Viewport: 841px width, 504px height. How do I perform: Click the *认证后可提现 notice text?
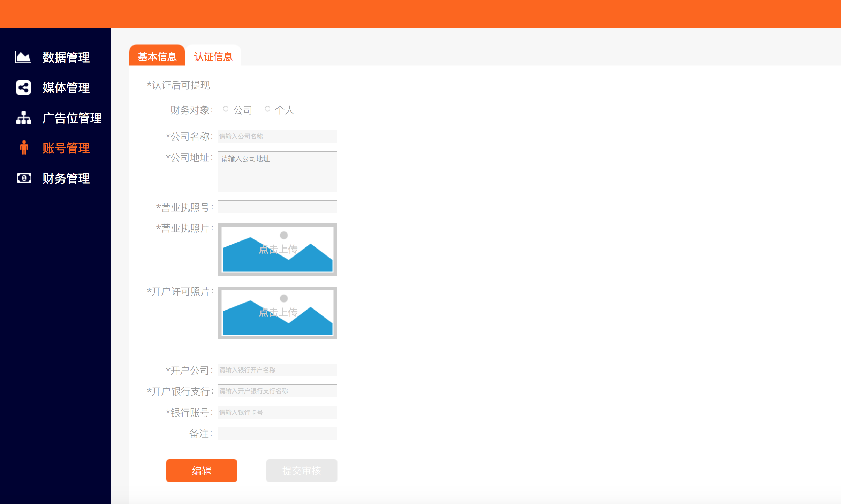(178, 85)
